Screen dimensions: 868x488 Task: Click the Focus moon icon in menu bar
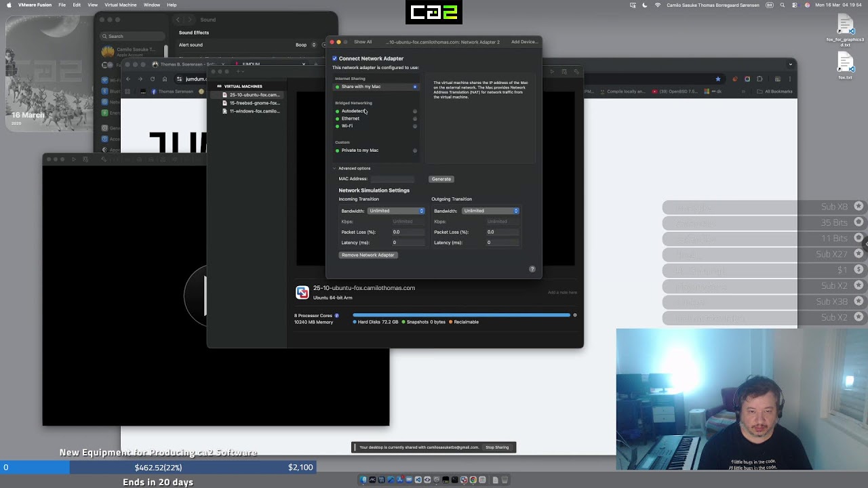(645, 5)
